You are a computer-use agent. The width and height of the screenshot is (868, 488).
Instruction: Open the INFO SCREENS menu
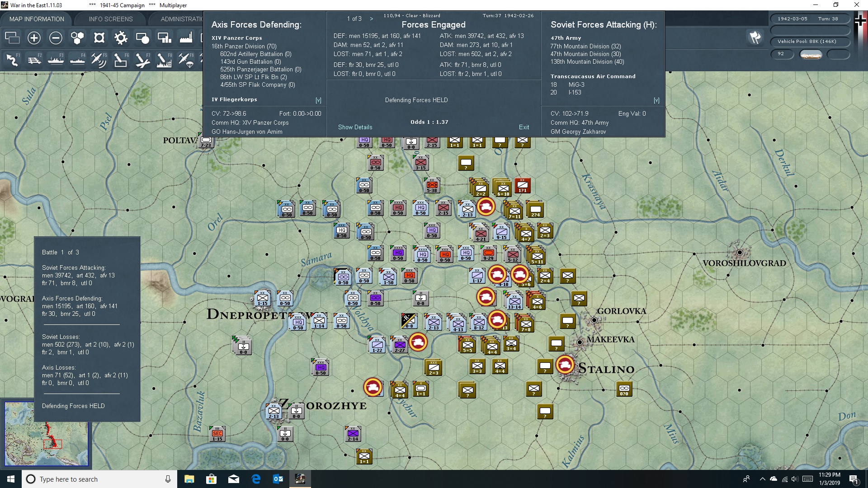point(110,19)
